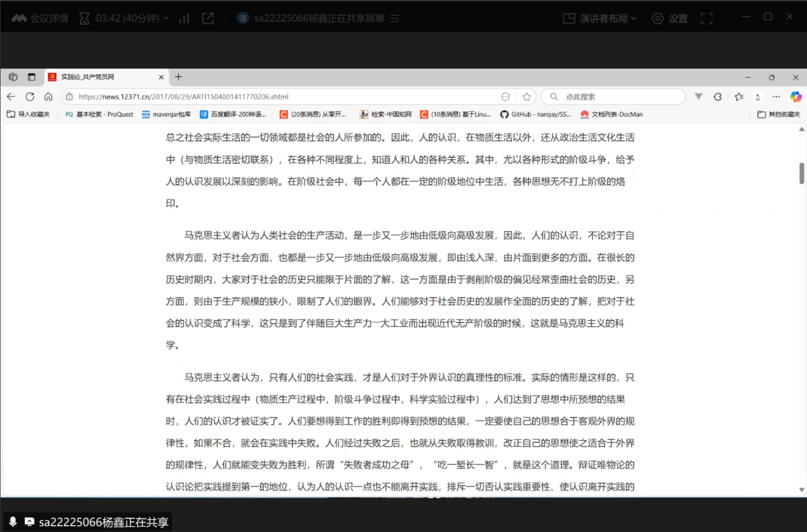Click the page vertical scrollbar thumb
Screen dimensions: 807x532
pyautogui.click(x=801, y=173)
